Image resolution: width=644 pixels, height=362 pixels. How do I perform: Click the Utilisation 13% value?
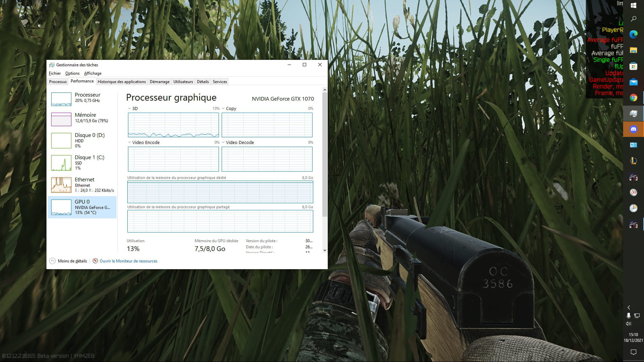point(133,249)
